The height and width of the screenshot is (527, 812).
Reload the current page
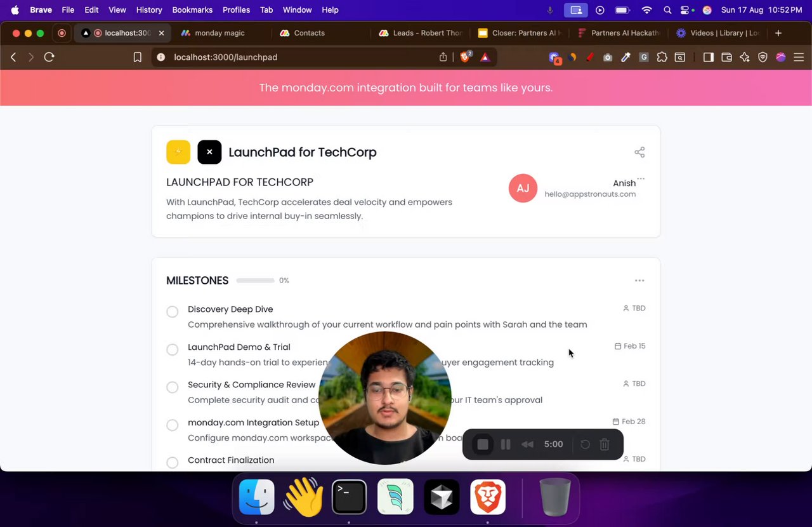click(x=49, y=57)
